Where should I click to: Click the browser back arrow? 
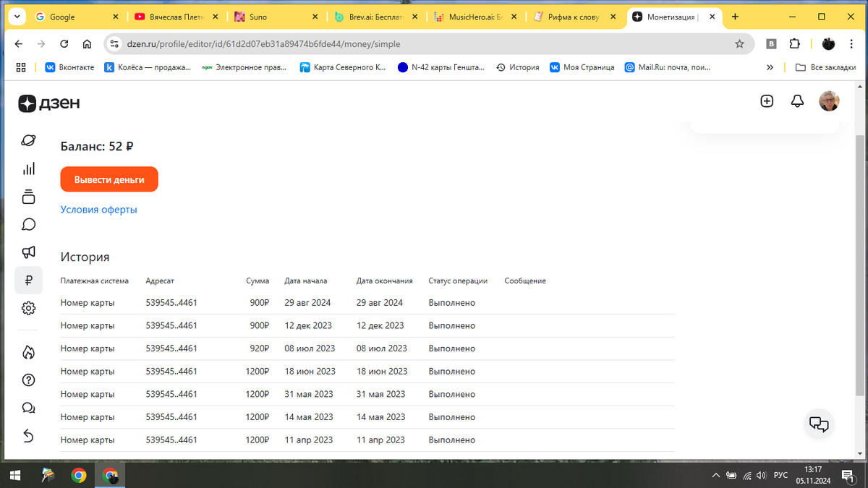19,44
